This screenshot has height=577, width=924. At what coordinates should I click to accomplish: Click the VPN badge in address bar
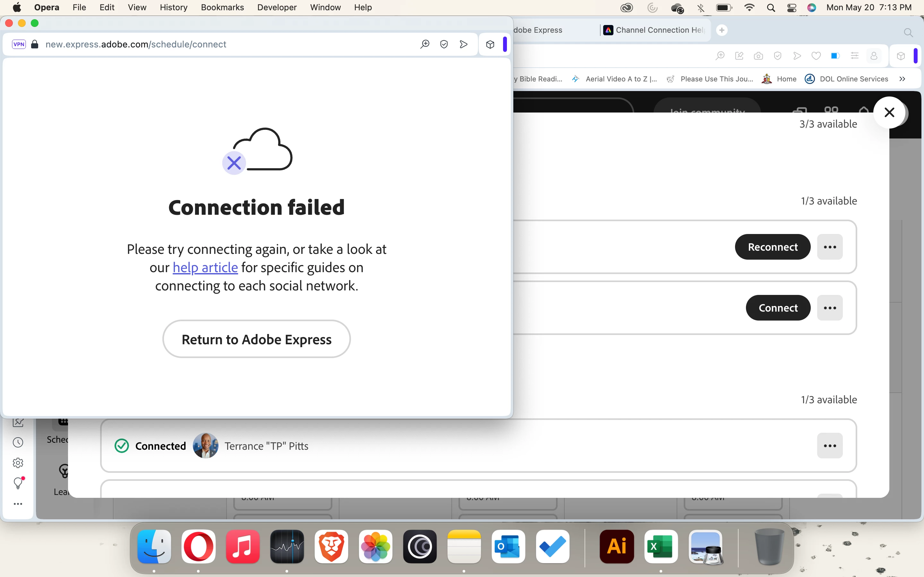click(19, 44)
